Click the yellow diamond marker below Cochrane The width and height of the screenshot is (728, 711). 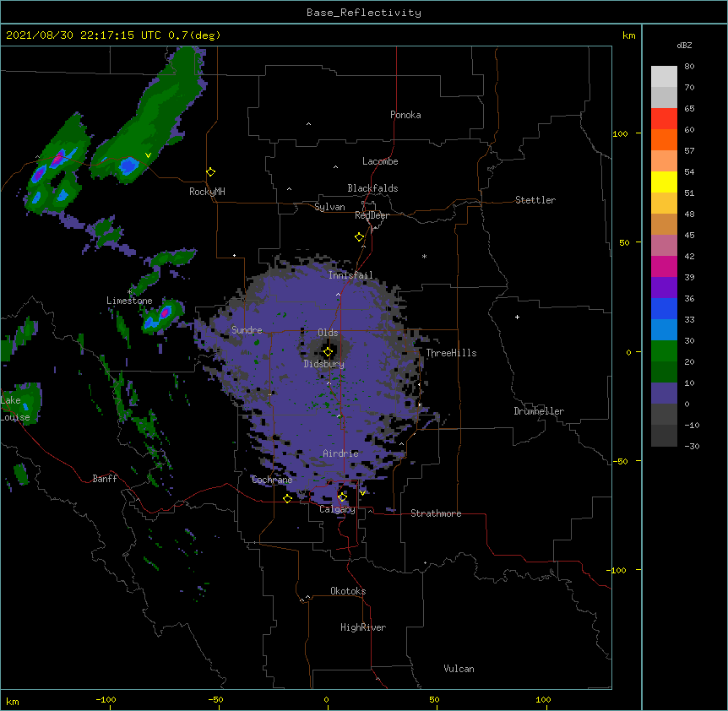[287, 498]
